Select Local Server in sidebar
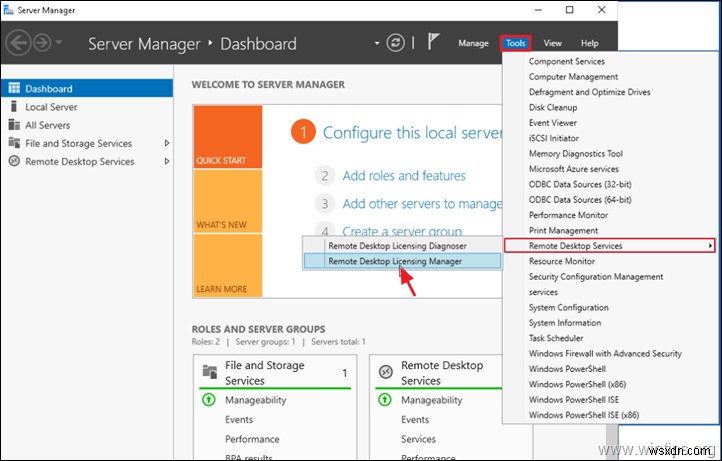Screen dimensions: 722x461 tap(87, 107)
